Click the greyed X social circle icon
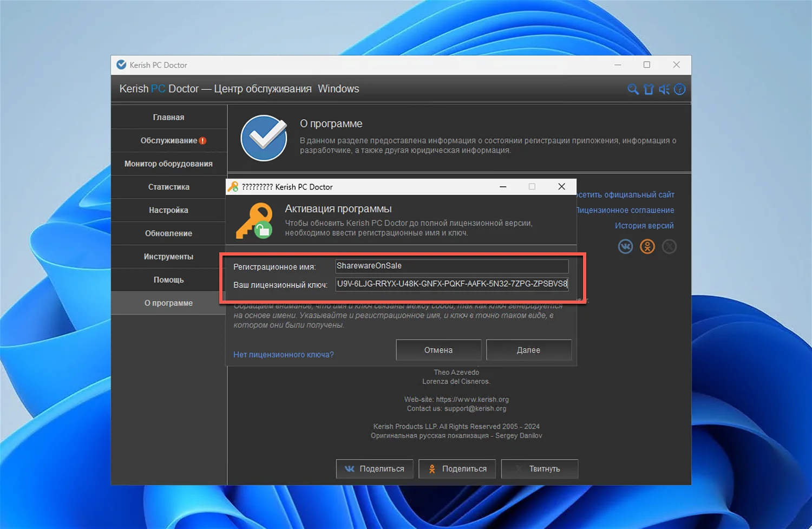 click(670, 247)
